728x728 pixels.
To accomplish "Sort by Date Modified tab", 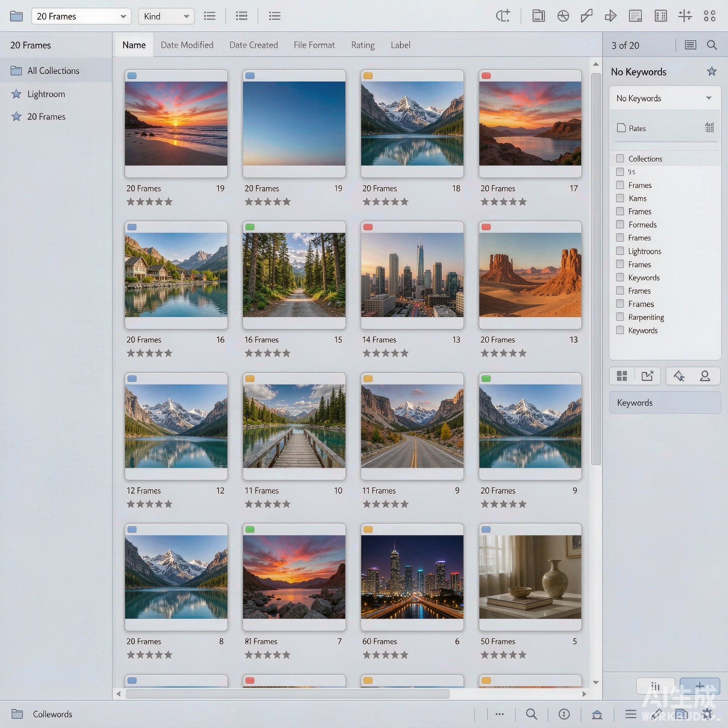I will click(x=187, y=45).
